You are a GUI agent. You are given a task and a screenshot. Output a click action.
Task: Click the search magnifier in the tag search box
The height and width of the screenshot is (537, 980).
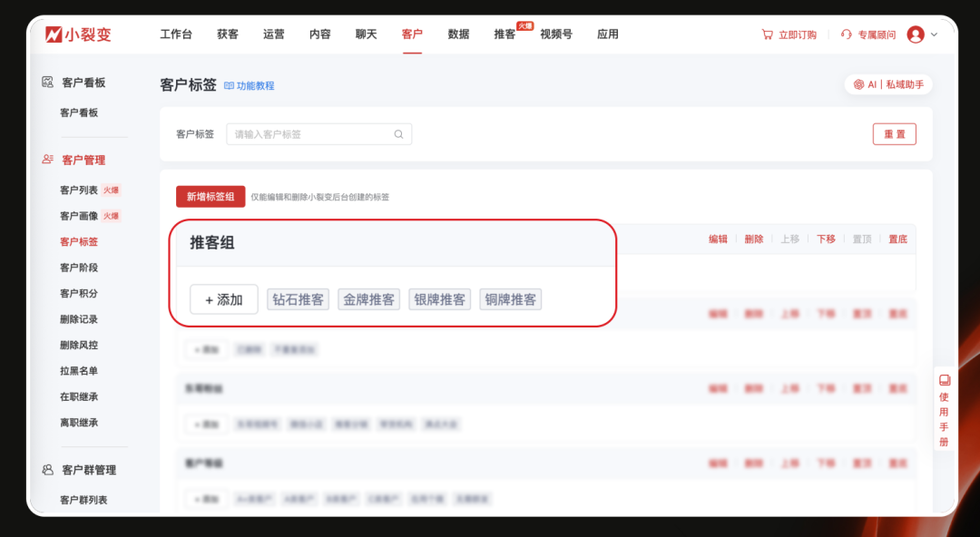(x=398, y=133)
